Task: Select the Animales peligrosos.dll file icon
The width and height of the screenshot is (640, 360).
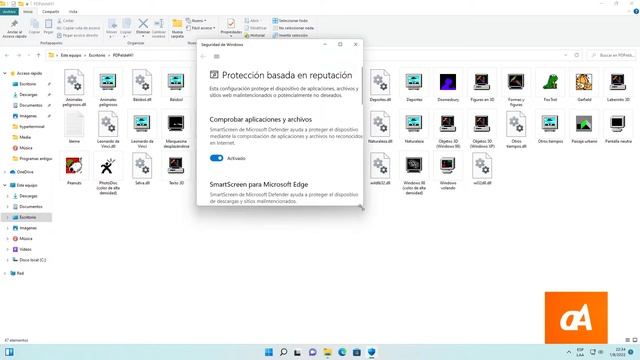Action: click(74, 82)
